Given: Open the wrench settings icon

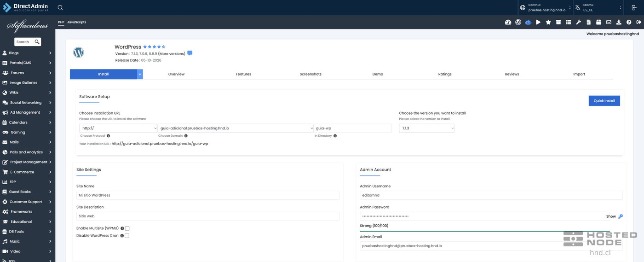Looking at the screenshot, I should coord(579,22).
